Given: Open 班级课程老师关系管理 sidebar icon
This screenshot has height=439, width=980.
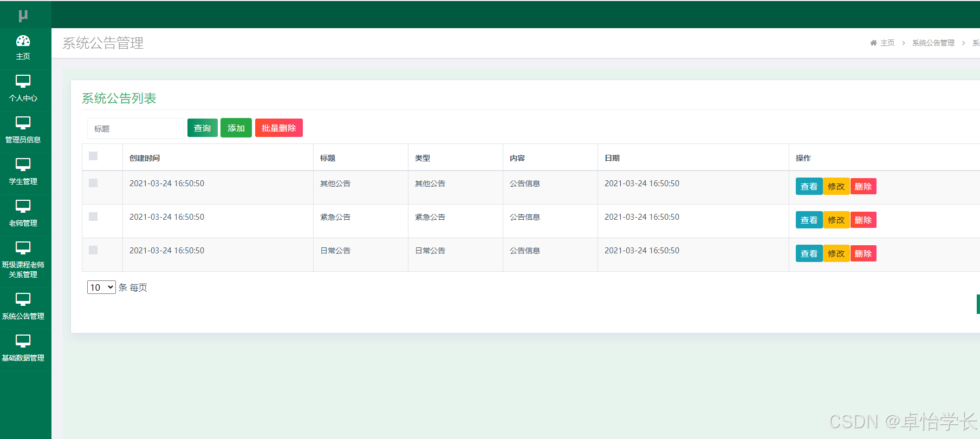Looking at the screenshot, I should [23, 248].
